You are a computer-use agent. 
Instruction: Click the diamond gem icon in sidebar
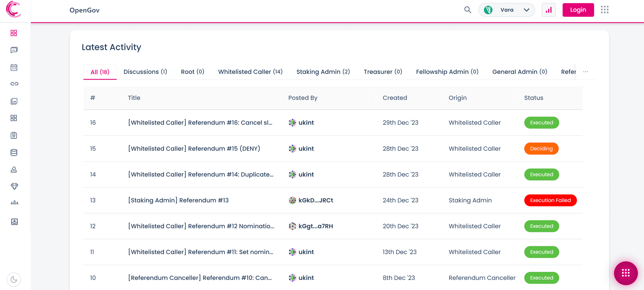click(14, 187)
